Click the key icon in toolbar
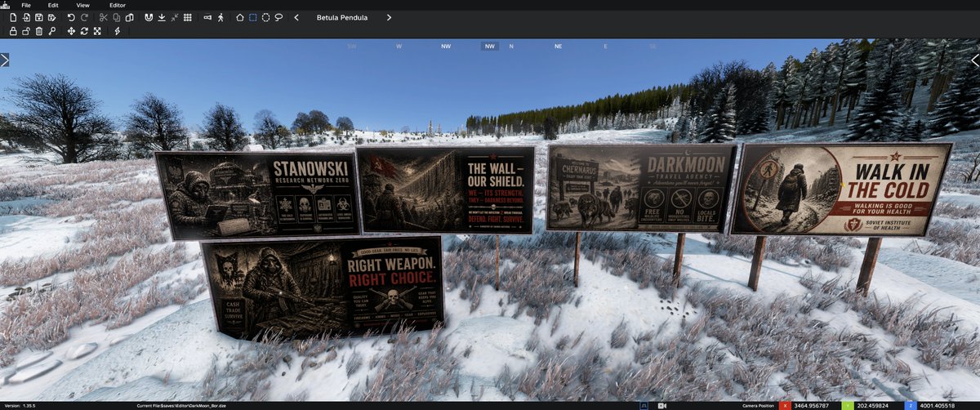This screenshot has width=980, height=410. click(52, 31)
